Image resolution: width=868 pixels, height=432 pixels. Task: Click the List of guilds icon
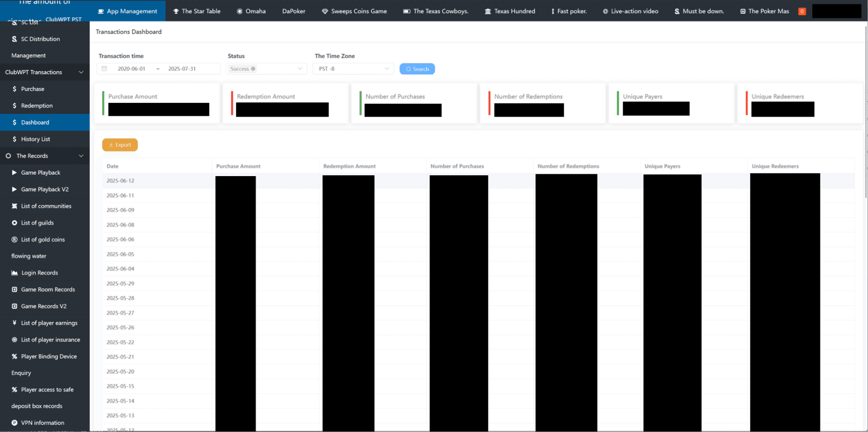[14, 223]
